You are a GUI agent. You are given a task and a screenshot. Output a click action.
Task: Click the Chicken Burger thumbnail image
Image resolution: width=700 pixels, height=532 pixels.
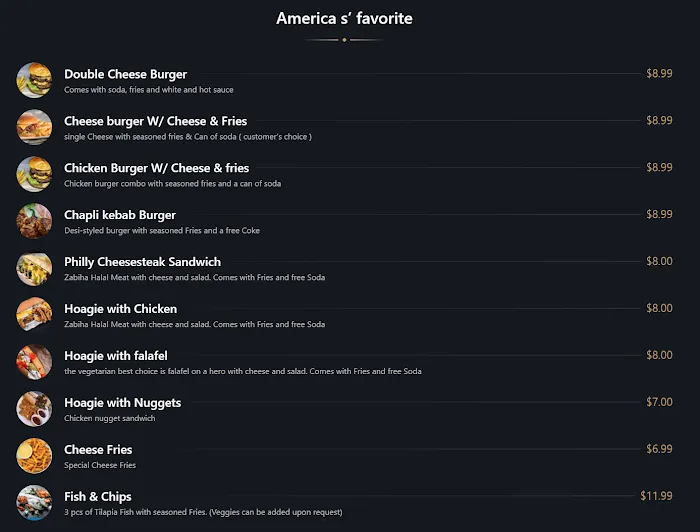coord(34,174)
